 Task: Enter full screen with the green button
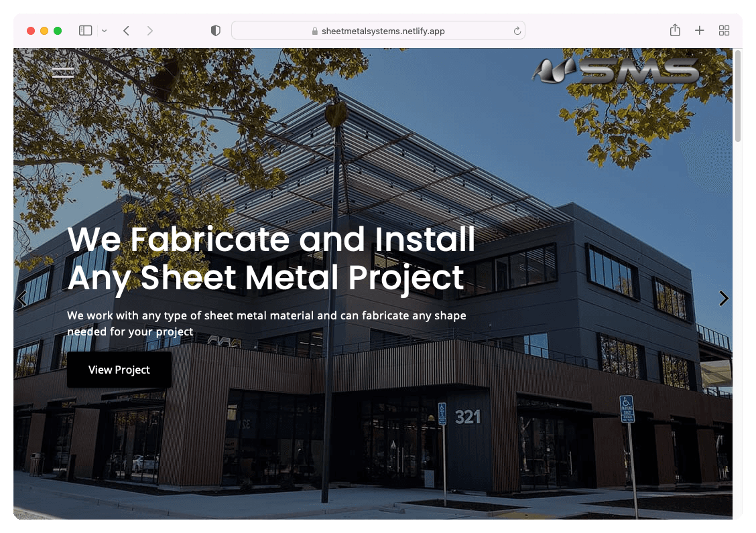[58, 31]
